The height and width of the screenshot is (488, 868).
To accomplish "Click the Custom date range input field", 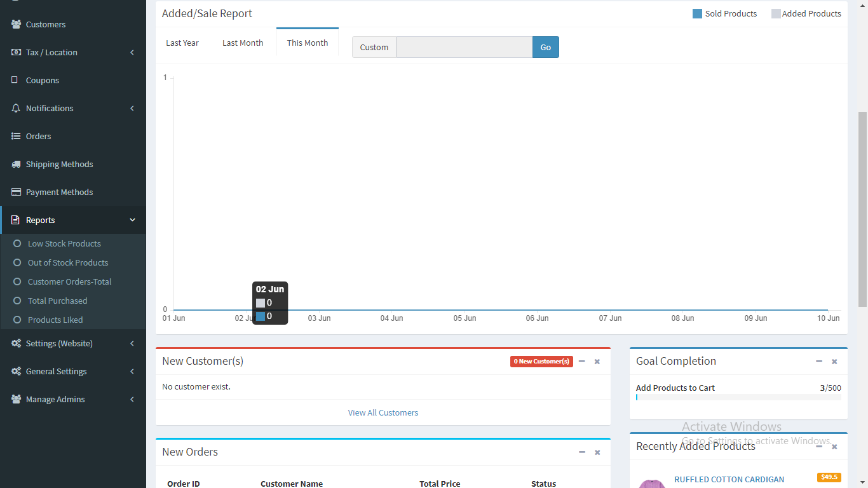I will pos(465,47).
